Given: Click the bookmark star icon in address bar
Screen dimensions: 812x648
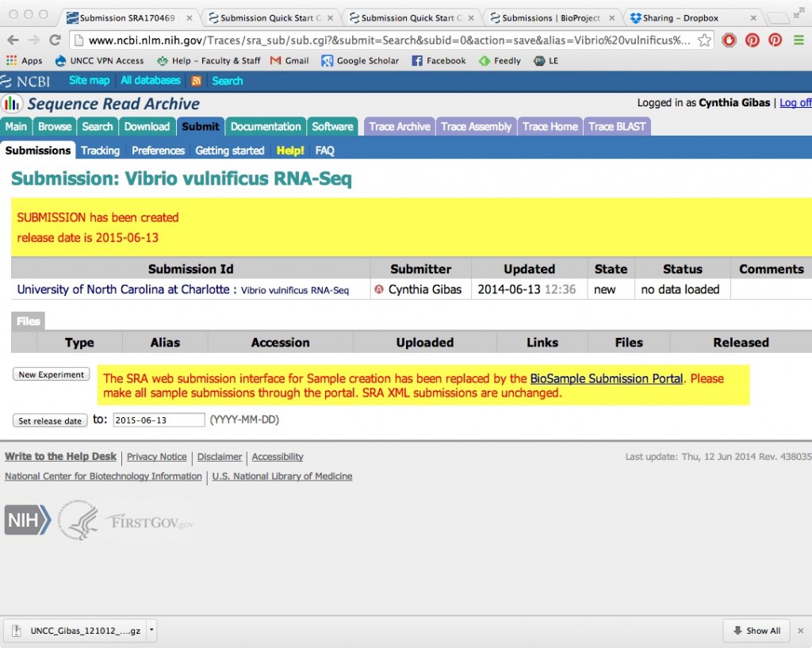Looking at the screenshot, I should [703, 40].
